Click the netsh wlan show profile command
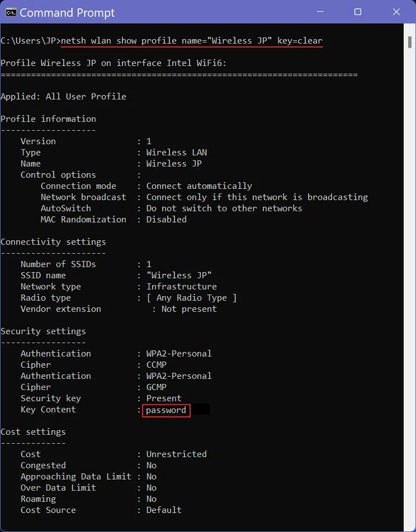 [x=192, y=41]
